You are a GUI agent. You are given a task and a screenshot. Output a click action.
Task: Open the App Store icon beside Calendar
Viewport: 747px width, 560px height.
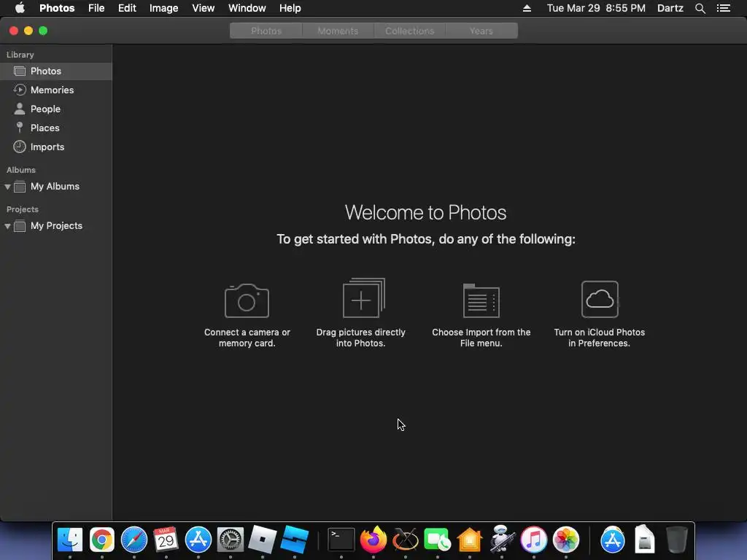tap(198, 540)
